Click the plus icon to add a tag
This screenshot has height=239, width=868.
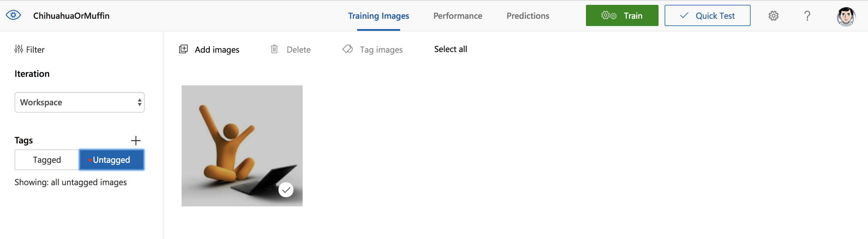point(136,140)
